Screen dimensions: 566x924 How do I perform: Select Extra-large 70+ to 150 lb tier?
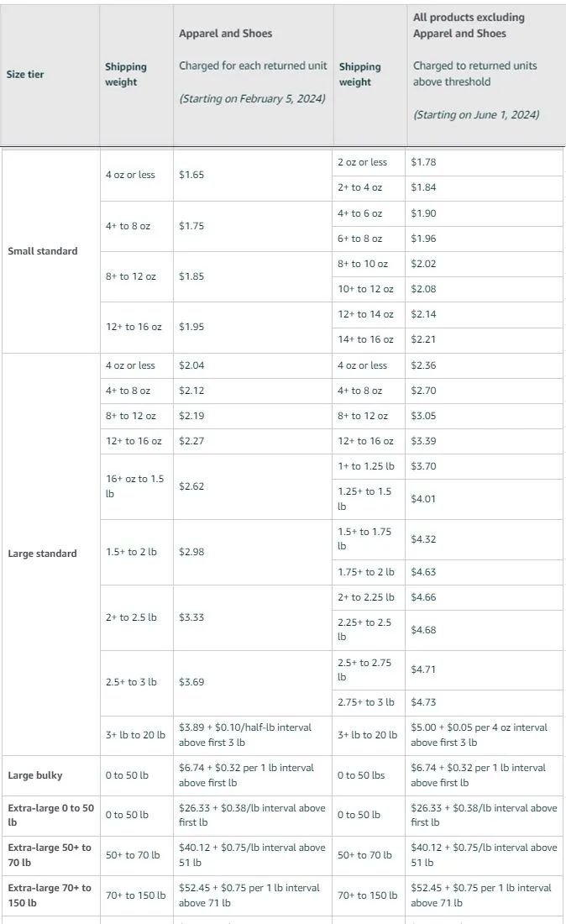pyautogui.click(x=50, y=895)
